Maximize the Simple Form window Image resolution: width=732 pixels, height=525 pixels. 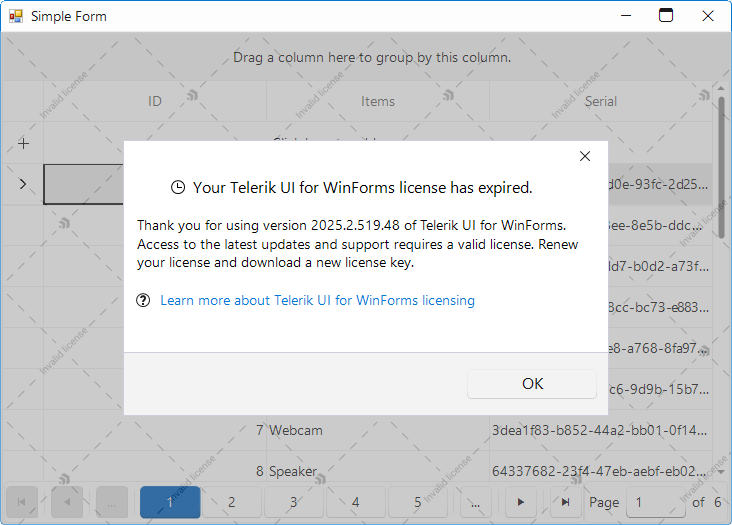[x=666, y=16]
